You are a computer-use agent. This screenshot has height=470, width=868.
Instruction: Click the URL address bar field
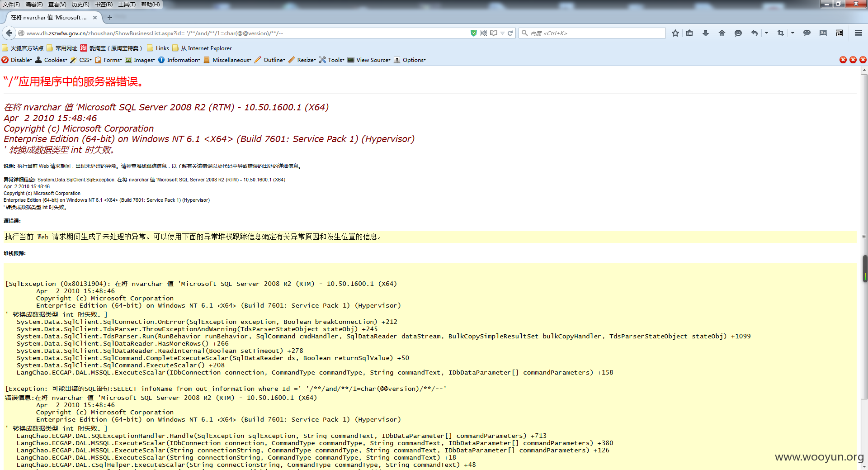pos(246,33)
